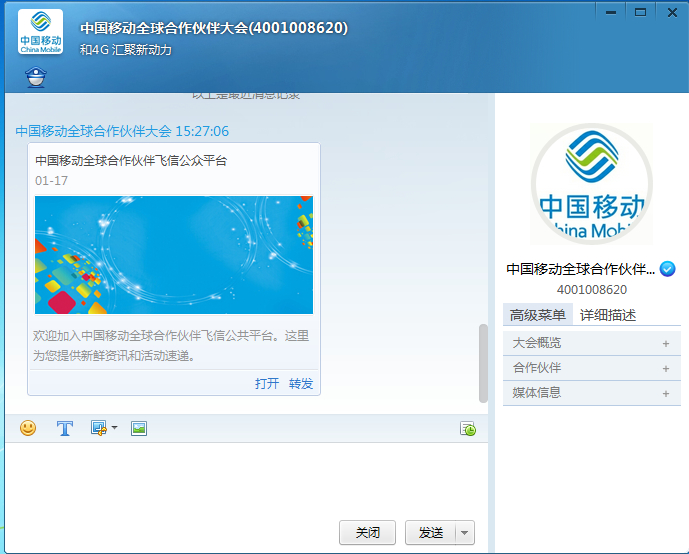Switch to the 高级菜单 tab
The height and width of the screenshot is (554, 689).
537,315
